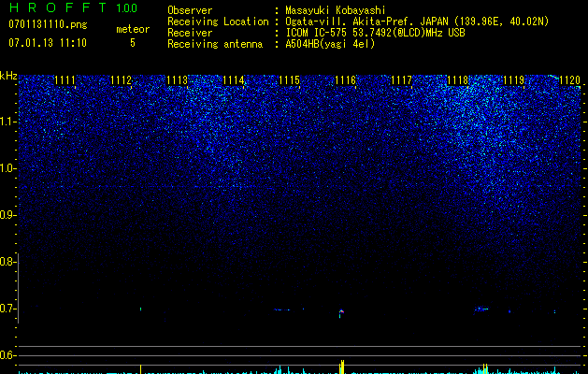
Task: Click the meteor echo streak after 1118
Action: point(481,309)
